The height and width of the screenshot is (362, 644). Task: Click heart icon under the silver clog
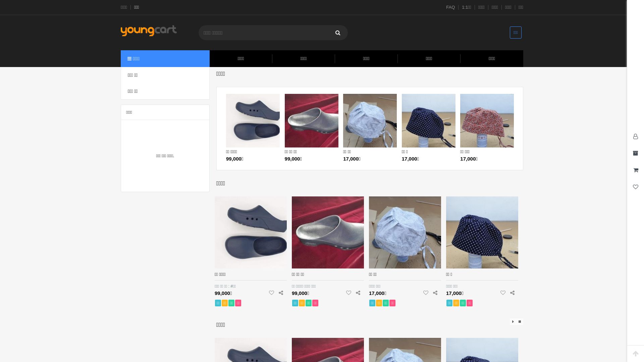pos(349,293)
